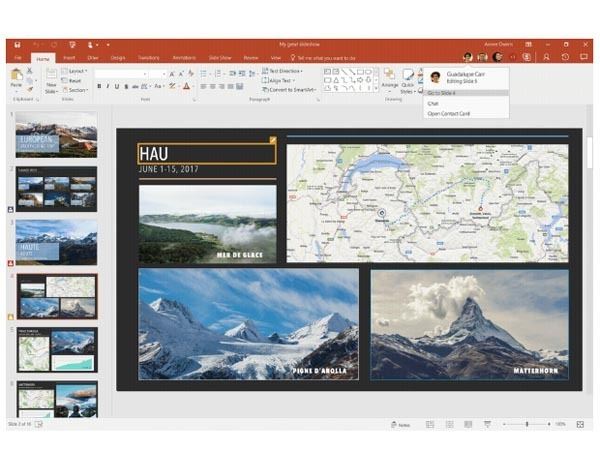Open the Change Case Aa dropdown
The height and width of the screenshot is (450, 600).
click(158, 86)
